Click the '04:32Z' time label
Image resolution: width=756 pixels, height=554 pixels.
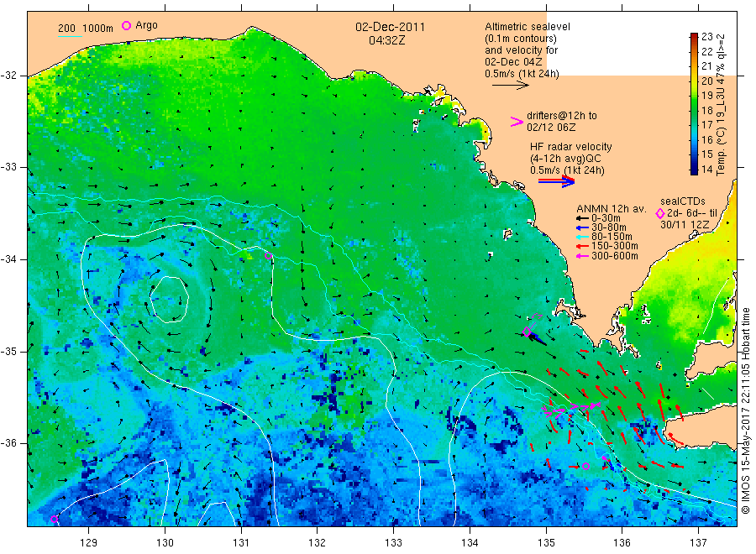pos(386,40)
